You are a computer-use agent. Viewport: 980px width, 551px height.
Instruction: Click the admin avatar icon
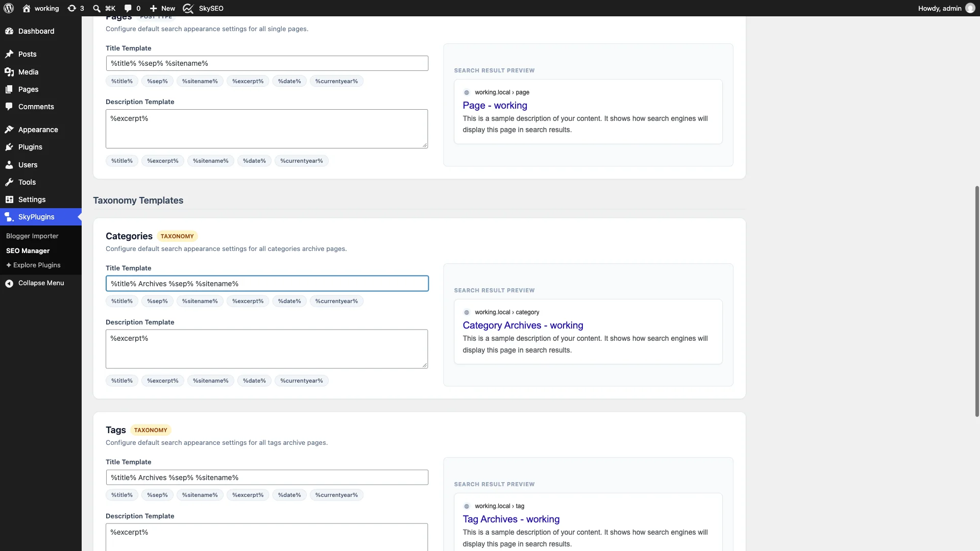(x=970, y=8)
